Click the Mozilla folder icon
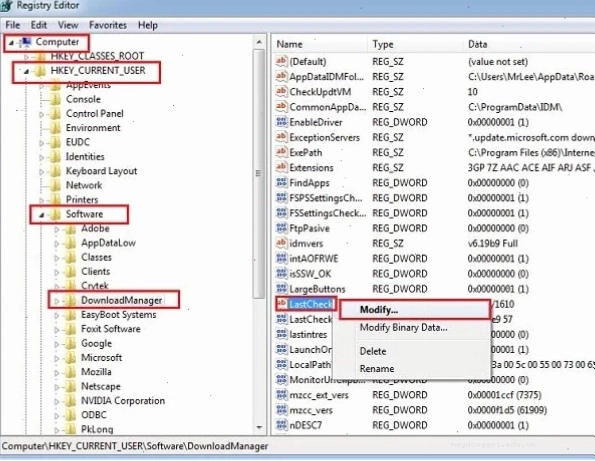595x461 pixels. point(71,372)
